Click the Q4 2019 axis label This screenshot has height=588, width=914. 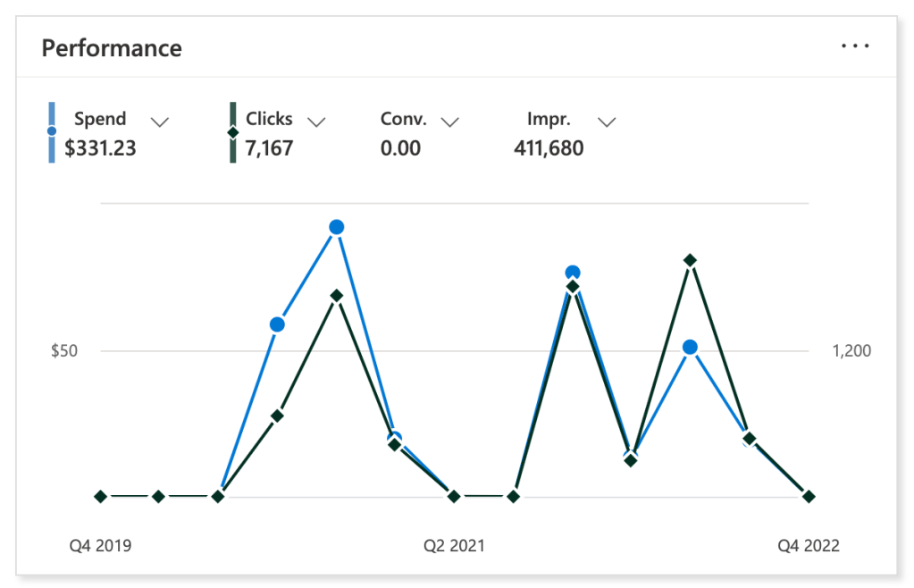click(x=100, y=545)
